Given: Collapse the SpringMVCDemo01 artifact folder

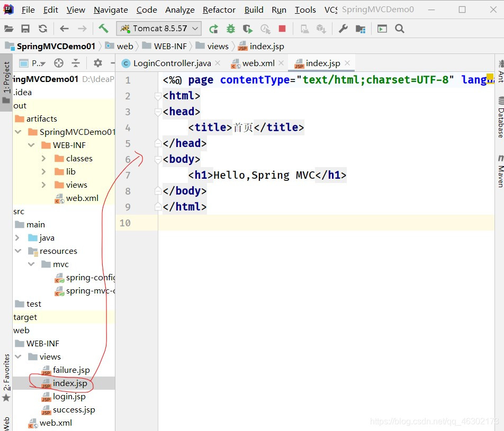Looking at the screenshot, I should 18,132.
